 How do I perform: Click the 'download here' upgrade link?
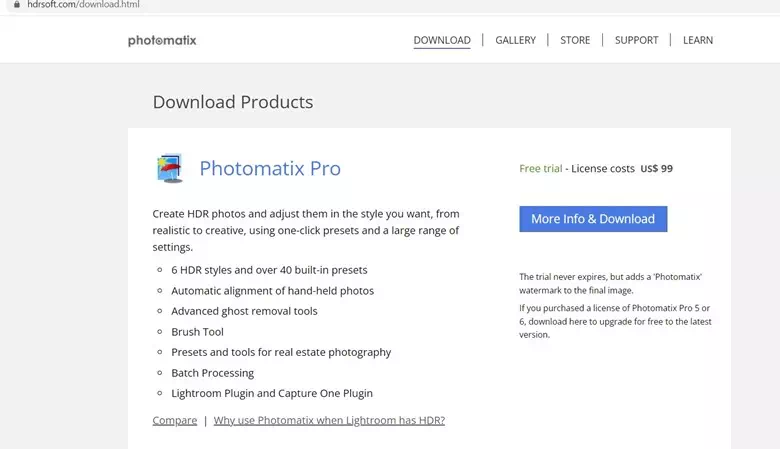pyautogui.click(x=558, y=322)
